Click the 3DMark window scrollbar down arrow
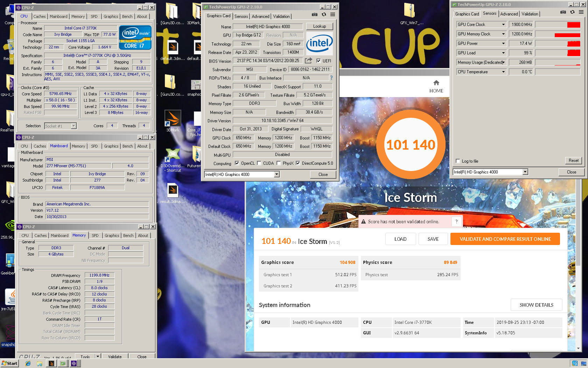Screen dimensions: 588x368 (x=578, y=348)
